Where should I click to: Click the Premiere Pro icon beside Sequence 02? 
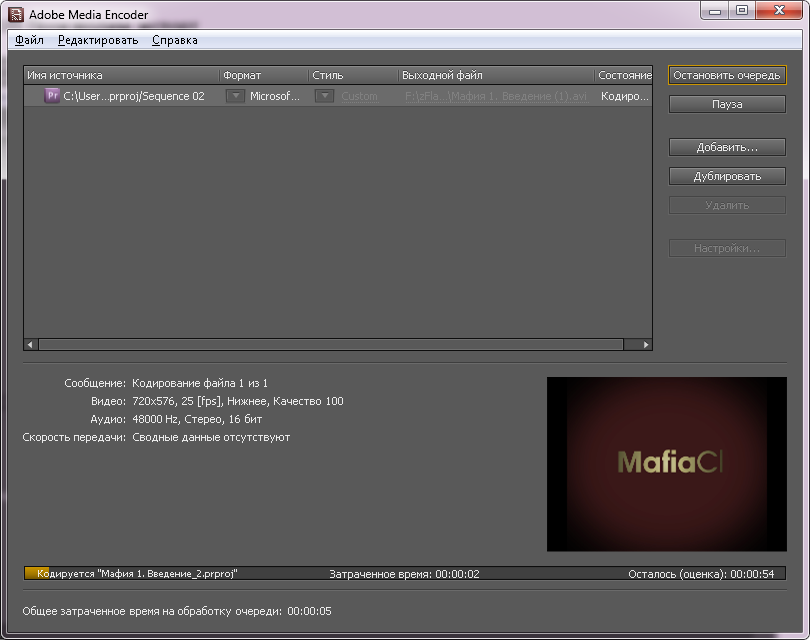52,96
